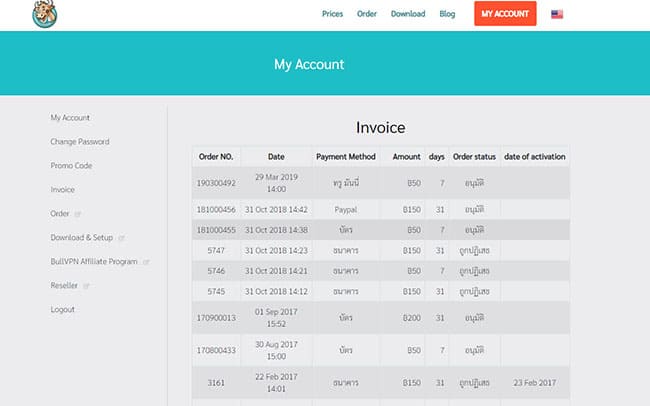The height and width of the screenshot is (406, 650).
Task: Click date 22 Feb 2017 14:01
Action: coord(276,383)
